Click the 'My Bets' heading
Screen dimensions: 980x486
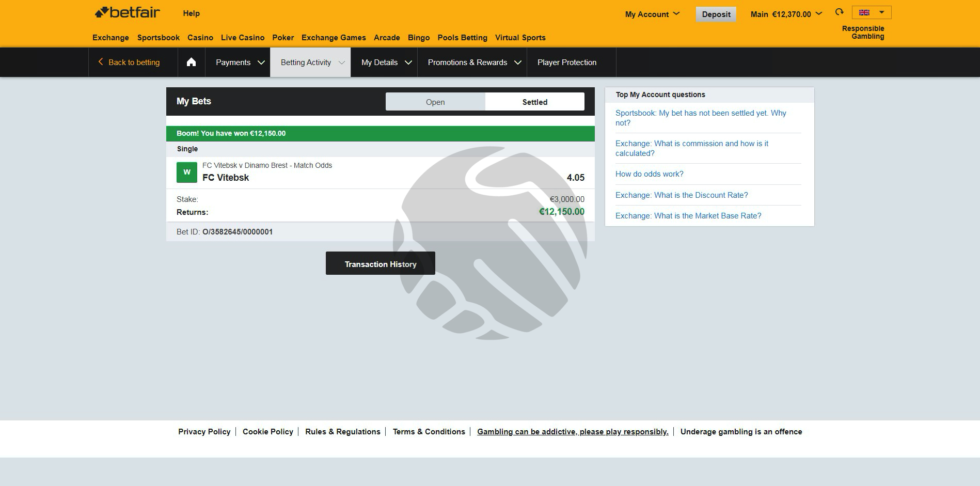coord(194,101)
